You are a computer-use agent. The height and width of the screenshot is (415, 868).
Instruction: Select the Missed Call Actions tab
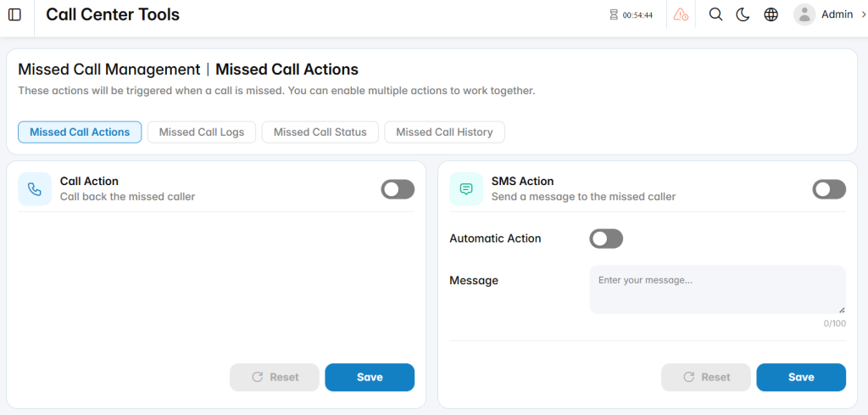point(80,132)
